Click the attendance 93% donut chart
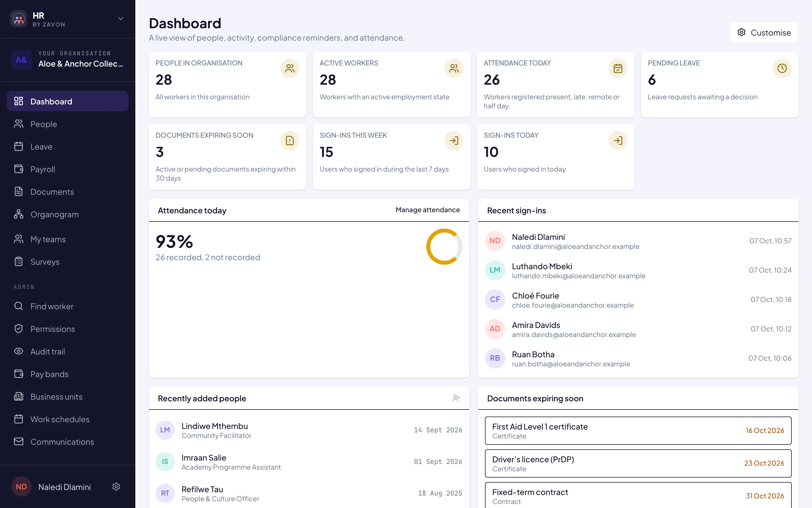 point(444,247)
